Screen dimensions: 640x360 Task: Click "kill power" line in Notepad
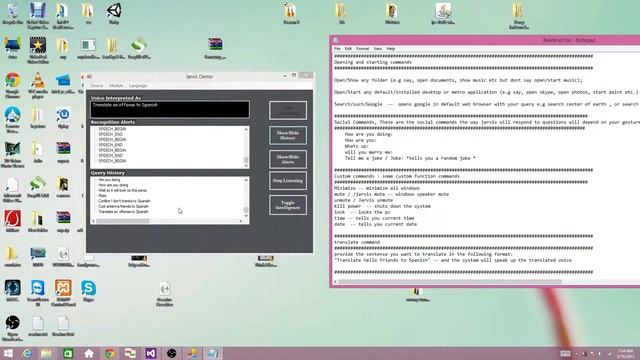pos(382,206)
